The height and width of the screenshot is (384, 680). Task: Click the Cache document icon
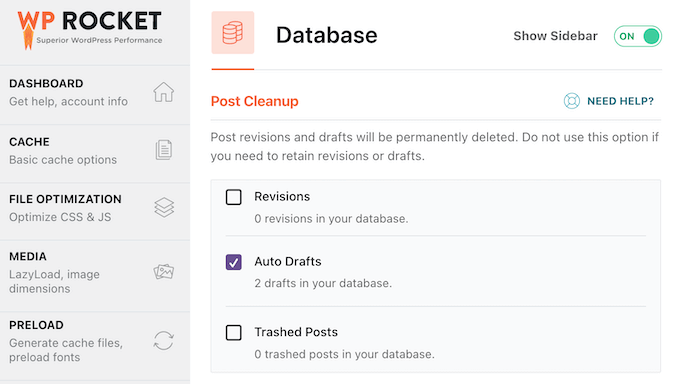pos(163,150)
